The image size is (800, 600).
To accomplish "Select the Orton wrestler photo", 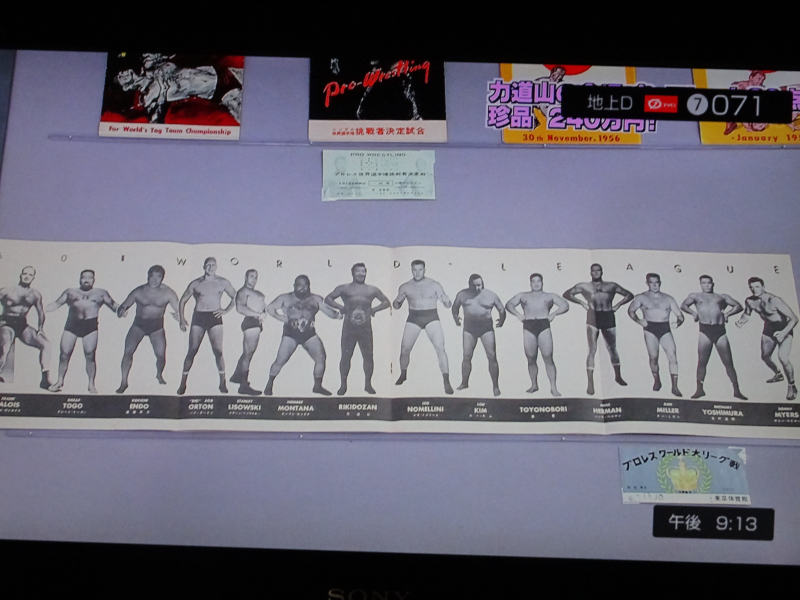I will click(207, 325).
